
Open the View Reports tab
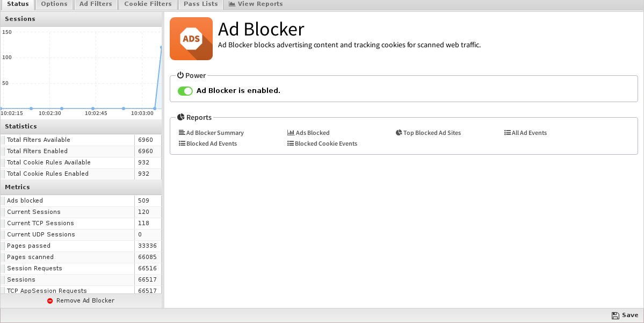click(x=256, y=4)
